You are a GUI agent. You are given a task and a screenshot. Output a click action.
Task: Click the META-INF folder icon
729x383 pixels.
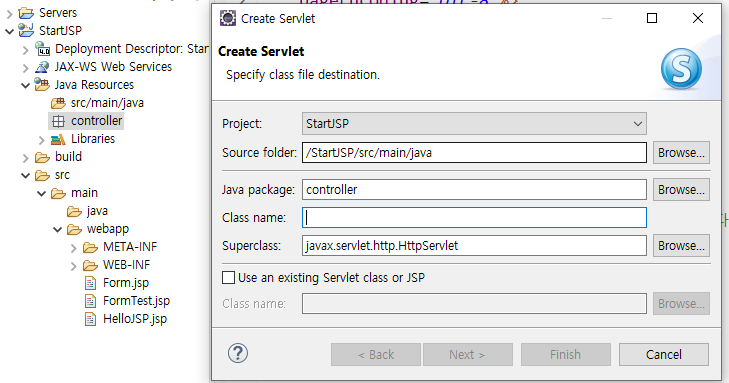pyautogui.click(x=90, y=247)
